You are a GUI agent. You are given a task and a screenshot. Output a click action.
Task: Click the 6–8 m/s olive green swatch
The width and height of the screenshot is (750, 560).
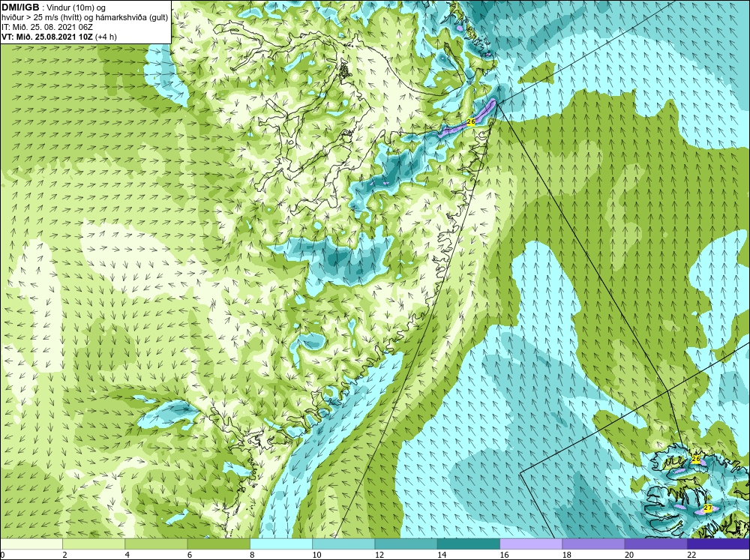pyautogui.click(x=218, y=544)
